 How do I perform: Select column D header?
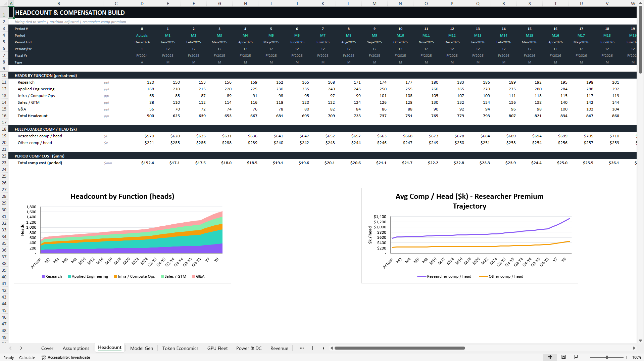142,3
